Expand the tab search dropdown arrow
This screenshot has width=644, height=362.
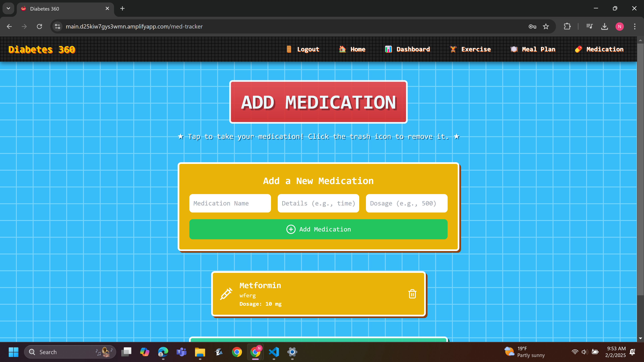click(x=8, y=9)
